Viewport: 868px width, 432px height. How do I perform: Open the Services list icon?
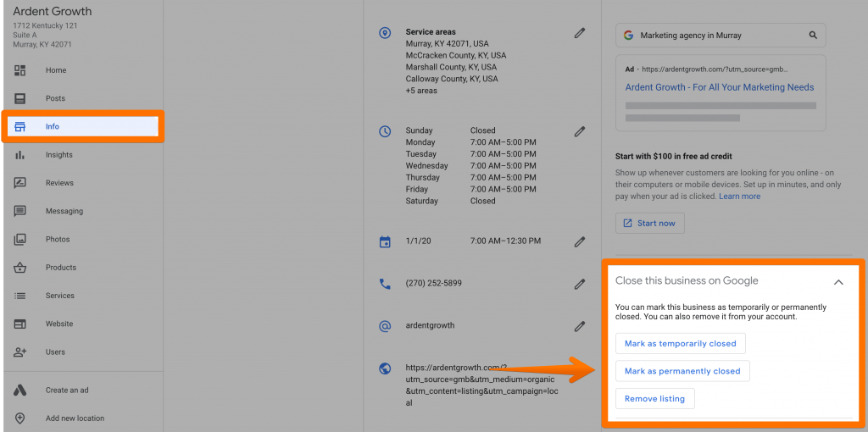(20, 296)
